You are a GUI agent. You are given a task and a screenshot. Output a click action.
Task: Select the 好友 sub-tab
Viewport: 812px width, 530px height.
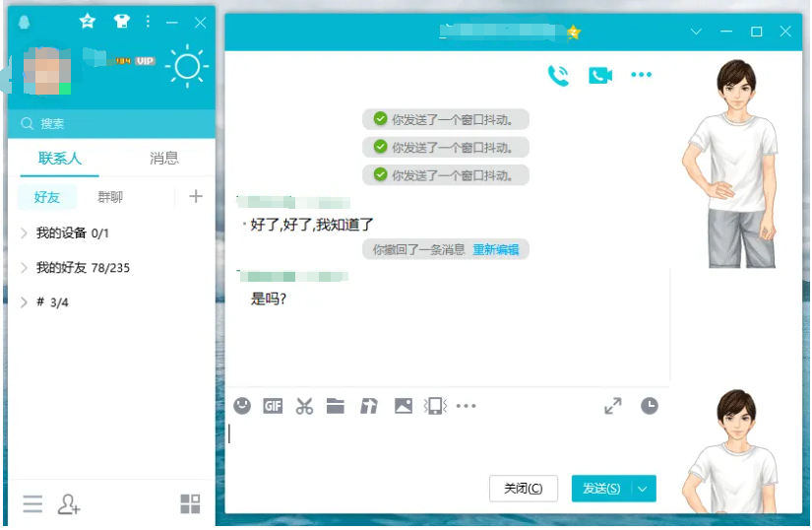click(x=46, y=197)
